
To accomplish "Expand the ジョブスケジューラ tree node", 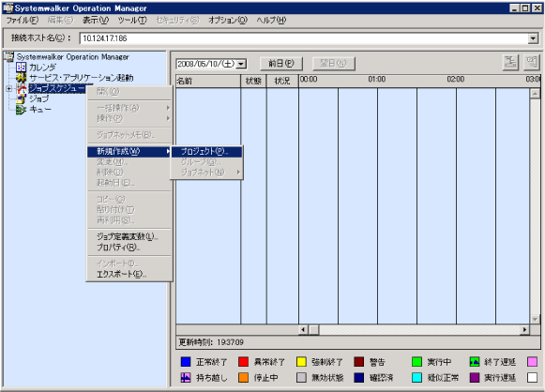I will pyautogui.click(x=8, y=88).
